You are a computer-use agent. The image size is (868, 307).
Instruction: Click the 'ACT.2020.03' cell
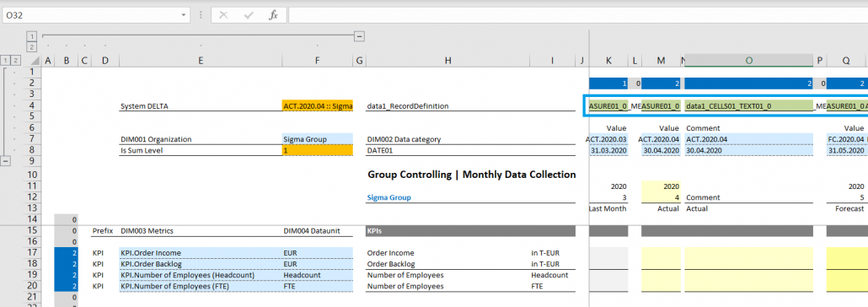click(x=608, y=139)
